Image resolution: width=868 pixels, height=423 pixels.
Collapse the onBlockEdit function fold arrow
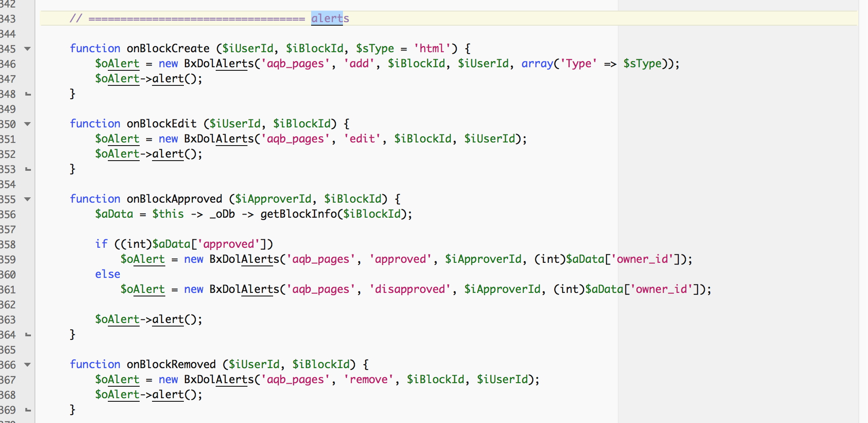27,124
